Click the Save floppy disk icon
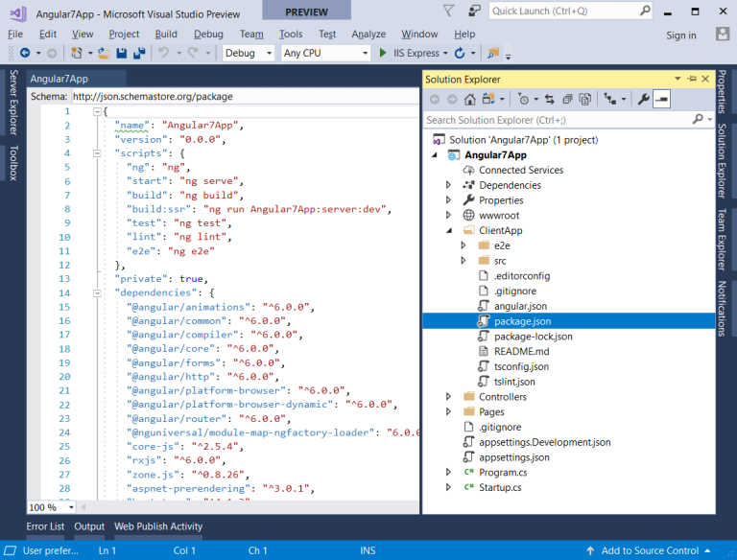This screenshot has height=560, width=737. (x=122, y=53)
